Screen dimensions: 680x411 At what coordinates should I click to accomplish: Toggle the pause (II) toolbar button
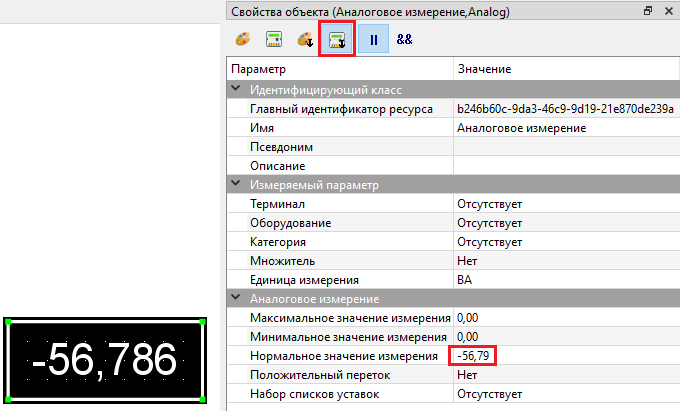point(373,40)
